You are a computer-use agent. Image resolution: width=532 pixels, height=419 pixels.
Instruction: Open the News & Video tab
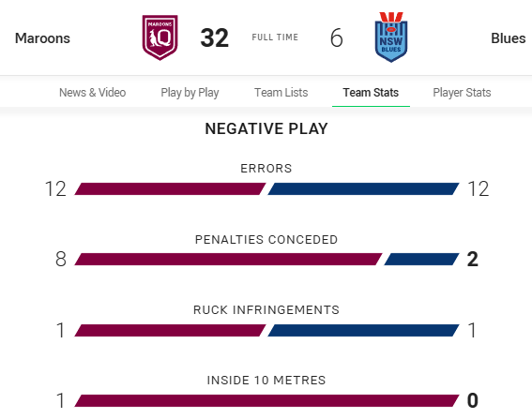click(x=92, y=92)
